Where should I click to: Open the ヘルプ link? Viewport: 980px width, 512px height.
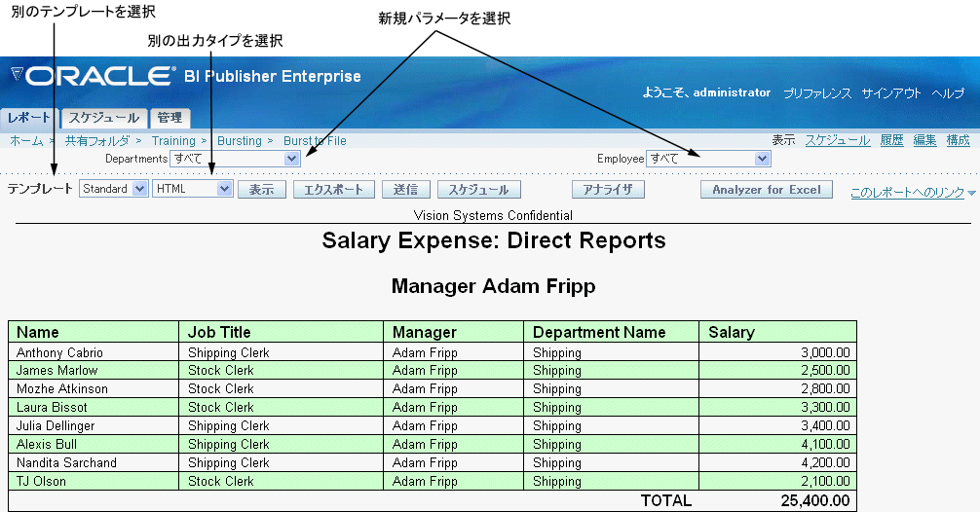click(x=948, y=93)
